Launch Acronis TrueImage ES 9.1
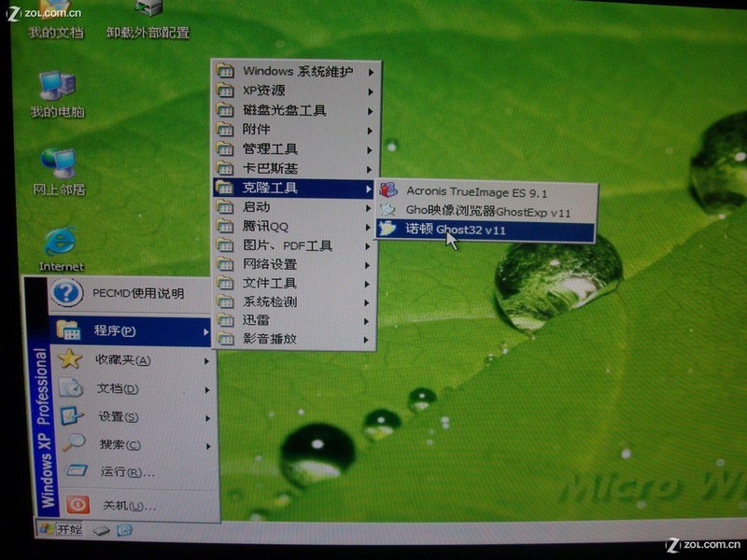747x560 pixels. point(486,191)
